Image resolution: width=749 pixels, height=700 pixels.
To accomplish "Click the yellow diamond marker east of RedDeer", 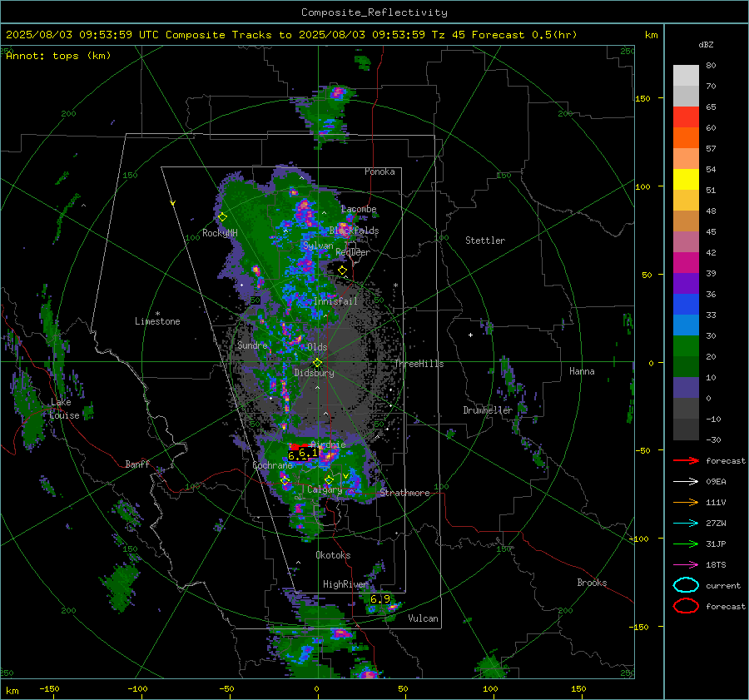I will tap(342, 271).
